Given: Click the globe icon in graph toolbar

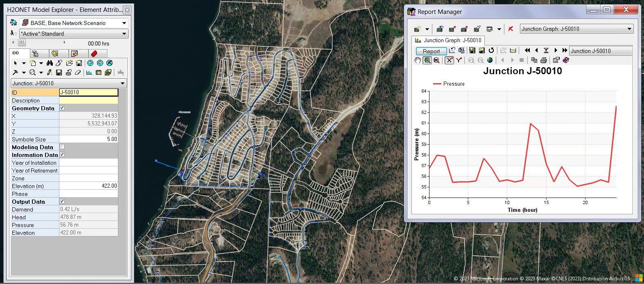Looking at the screenshot, I should [x=490, y=60].
